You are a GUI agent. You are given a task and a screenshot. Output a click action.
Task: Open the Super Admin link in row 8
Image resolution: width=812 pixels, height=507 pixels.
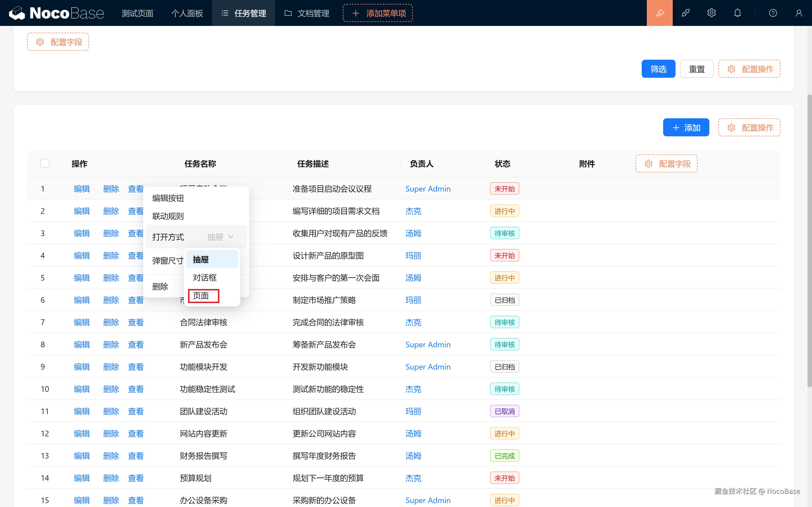click(428, 344)
